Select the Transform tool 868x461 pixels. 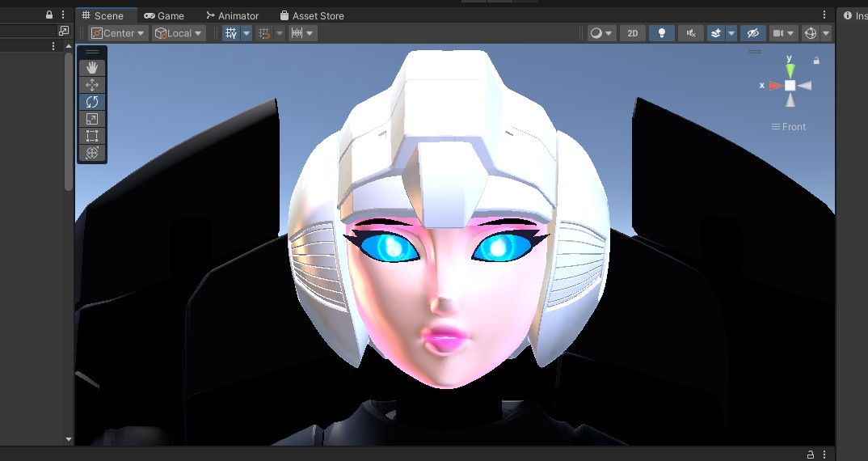tap(92, 152)
